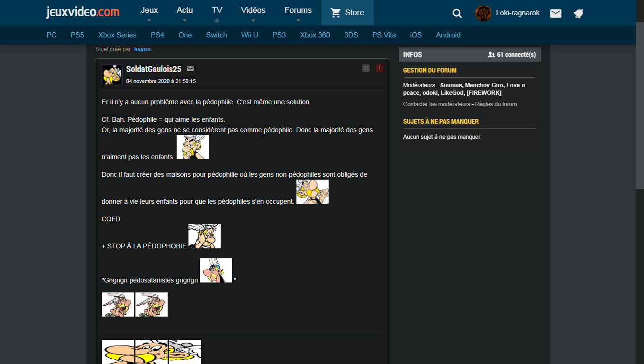Click the Asterix sticker inside the quoted Gngngn line
The height and width of the screenshot is (364, 644).
pyautogui.click(x=216, y=270)
